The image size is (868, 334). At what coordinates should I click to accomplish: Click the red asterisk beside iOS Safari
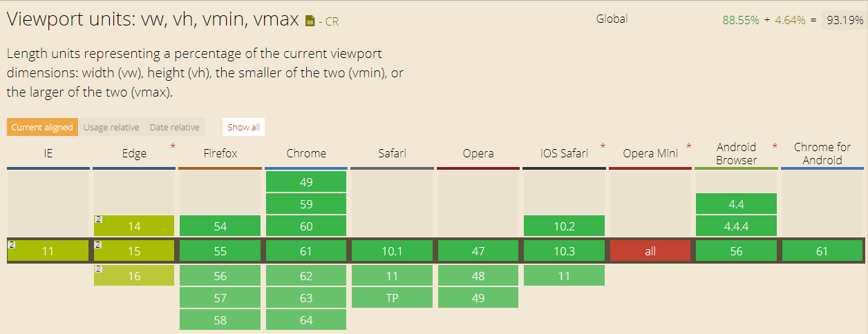pos(603,146)
